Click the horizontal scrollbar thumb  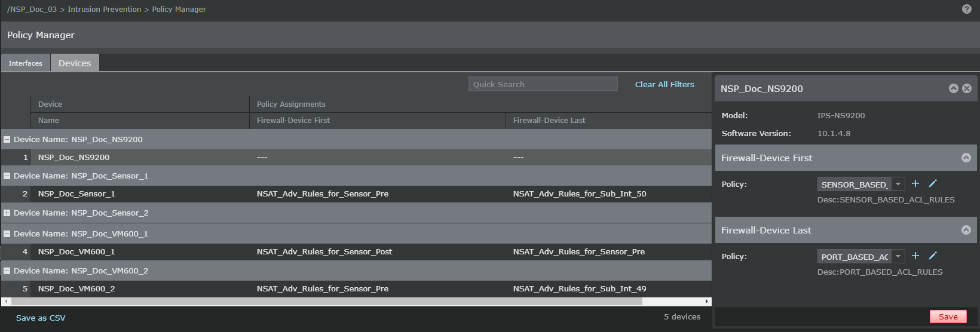tap(327, 302)
